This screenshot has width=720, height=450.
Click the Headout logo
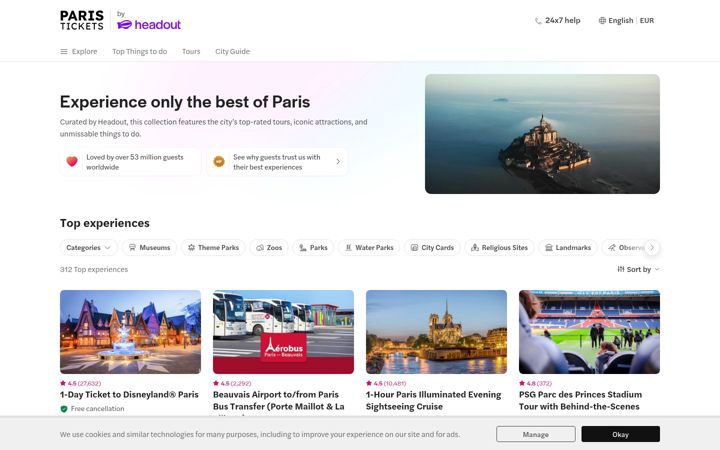[149, 24]
